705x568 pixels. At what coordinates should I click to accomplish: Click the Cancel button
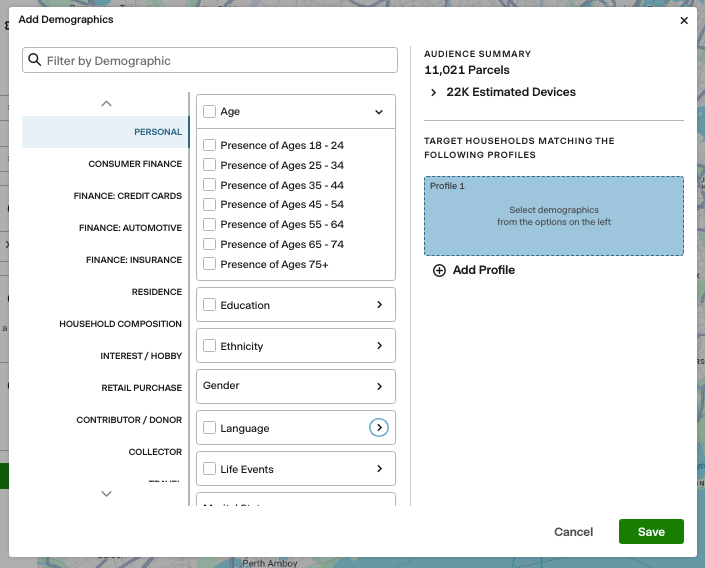[x=573, y=532]
